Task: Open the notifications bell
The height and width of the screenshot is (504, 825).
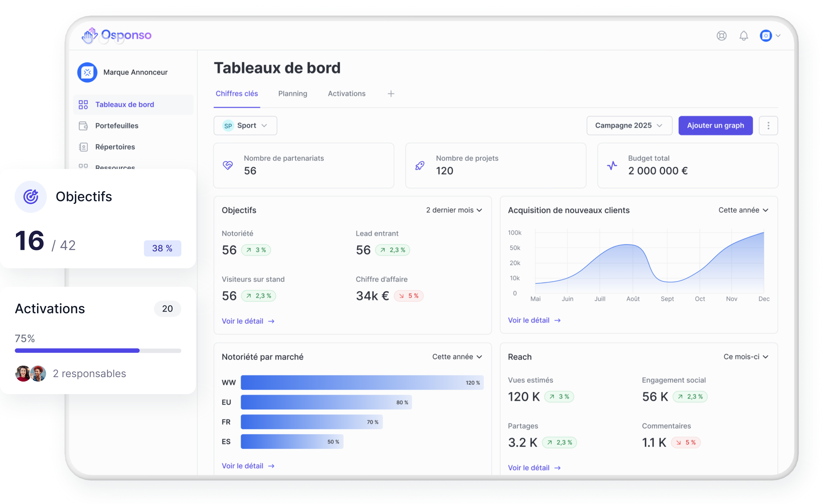Action: (744, 36)
